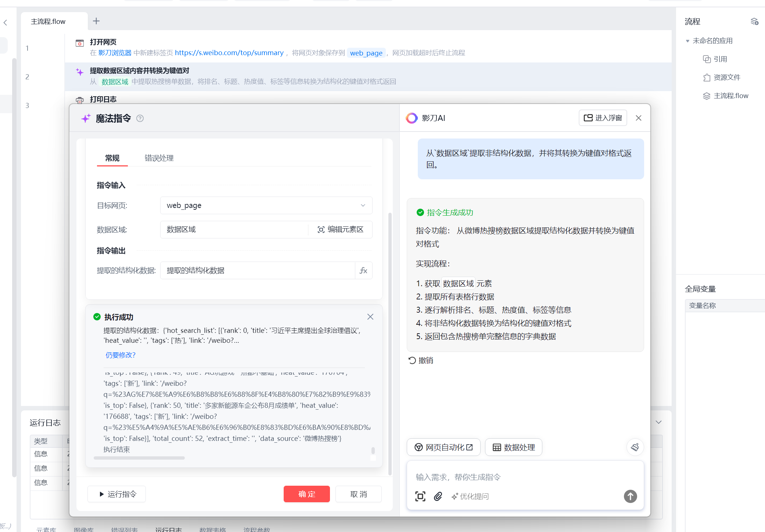
Task: Click the clear chat broom icon
Action: point(635,447)
